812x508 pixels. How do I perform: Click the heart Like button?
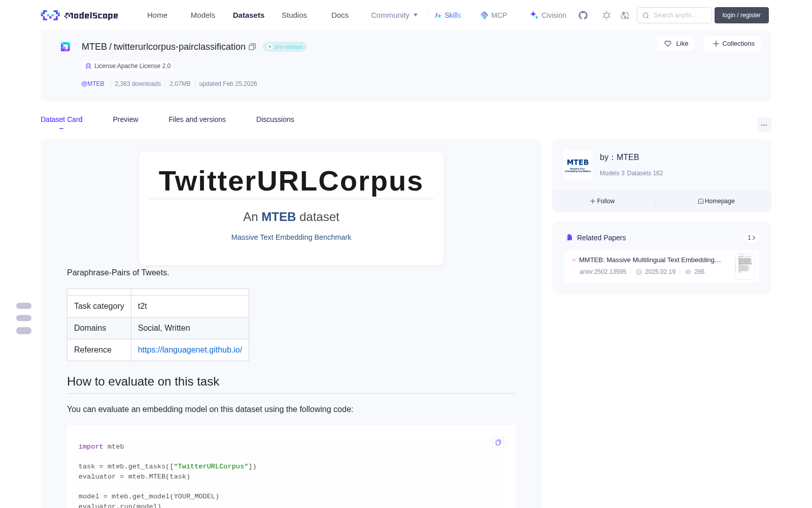click(675, 44)
